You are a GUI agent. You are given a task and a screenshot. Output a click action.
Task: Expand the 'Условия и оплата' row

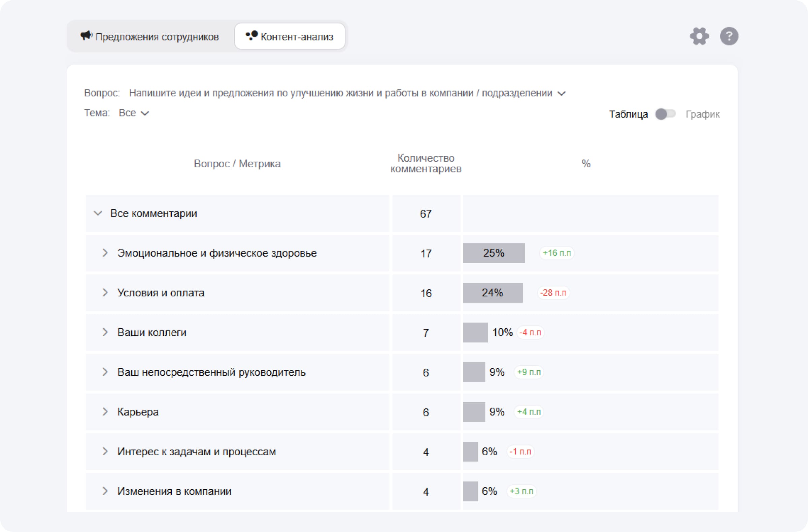click(105, 293)
